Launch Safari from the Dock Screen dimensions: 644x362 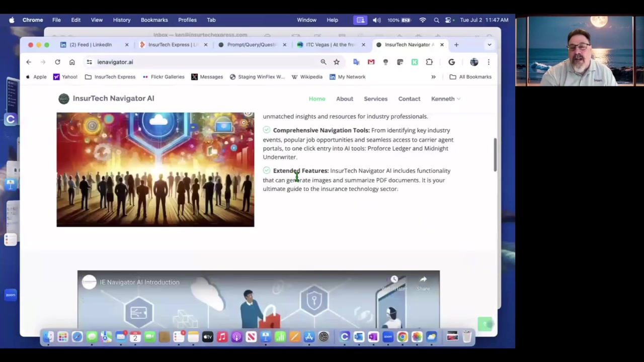77,337
